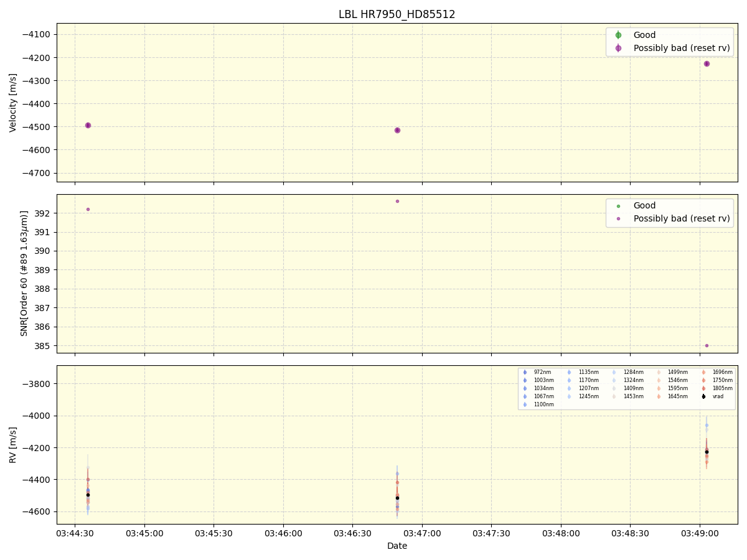
Task: Click the 1409nm legend marker
Action: pyautogui.click(x=614, y=388)
